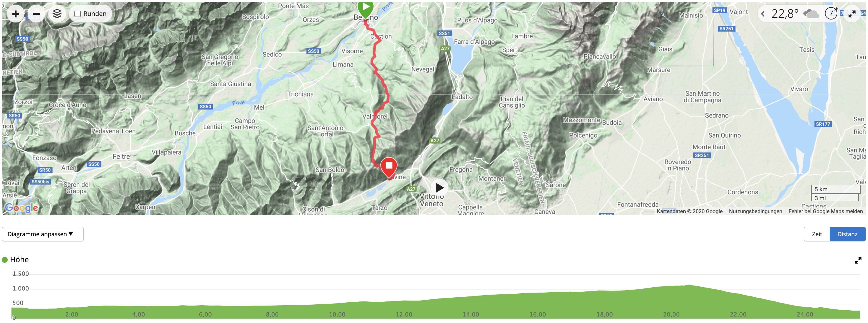The height and width of the screenshot is (323, 868).
Task: Switch chart axis to Distanz
Action: (847, 234)
